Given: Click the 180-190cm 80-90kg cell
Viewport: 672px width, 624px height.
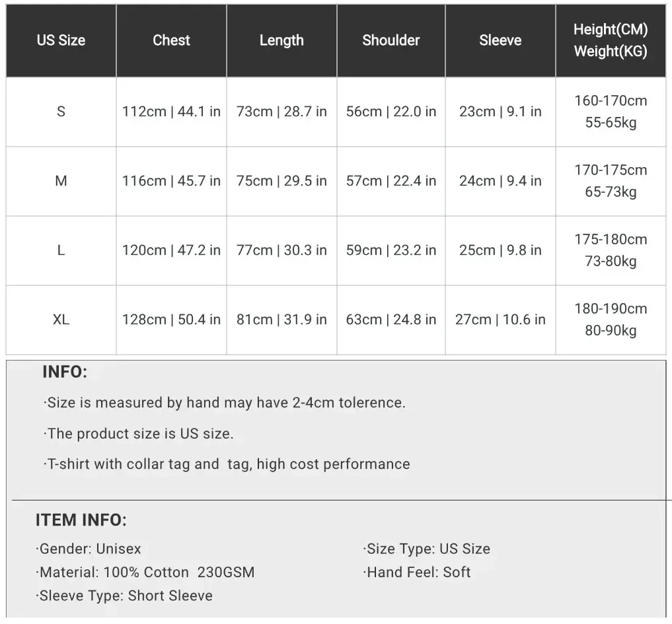Looking at the screenshot, I should tap(611, 320).
